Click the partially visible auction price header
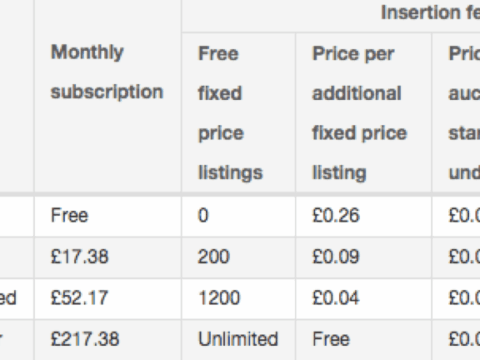480x360 pixels. point(464,113)
